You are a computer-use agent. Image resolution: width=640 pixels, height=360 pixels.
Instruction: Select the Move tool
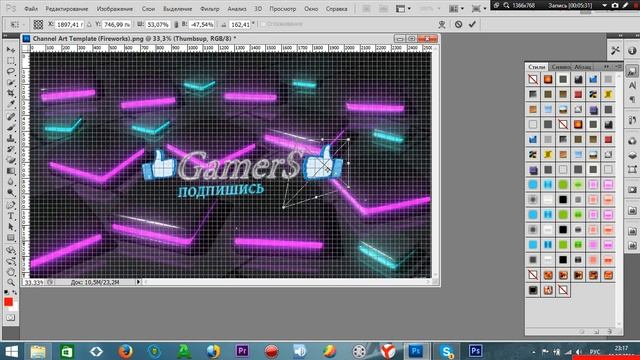pos(11,49)
